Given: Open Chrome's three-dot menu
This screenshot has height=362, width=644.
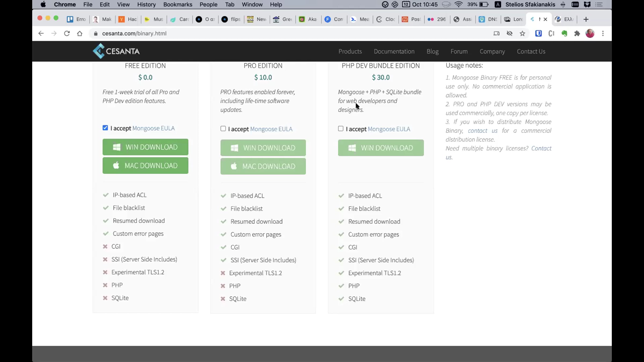Looking at the screenshot, I should click(603, 34).
